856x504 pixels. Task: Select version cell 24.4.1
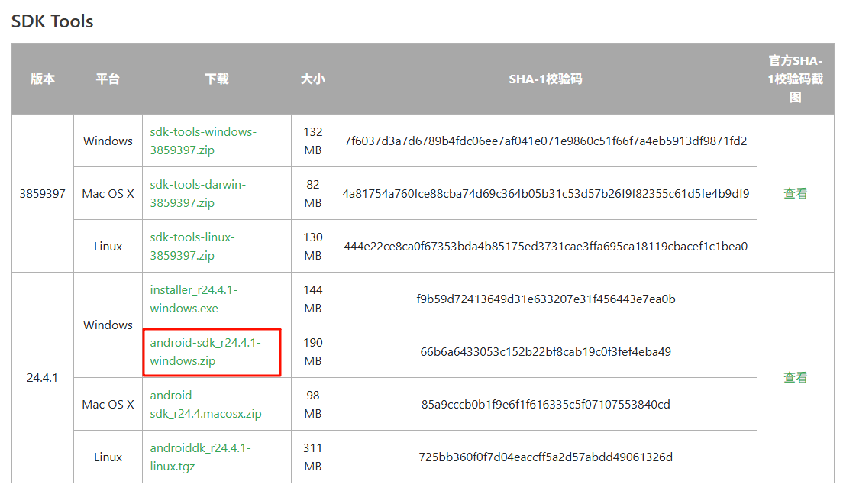tap(42, 377)
